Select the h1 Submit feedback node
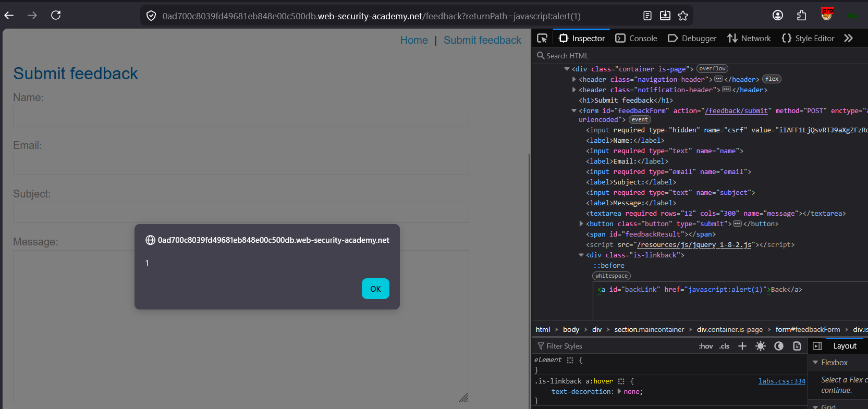The image size is (868, 409). [626, 100]
